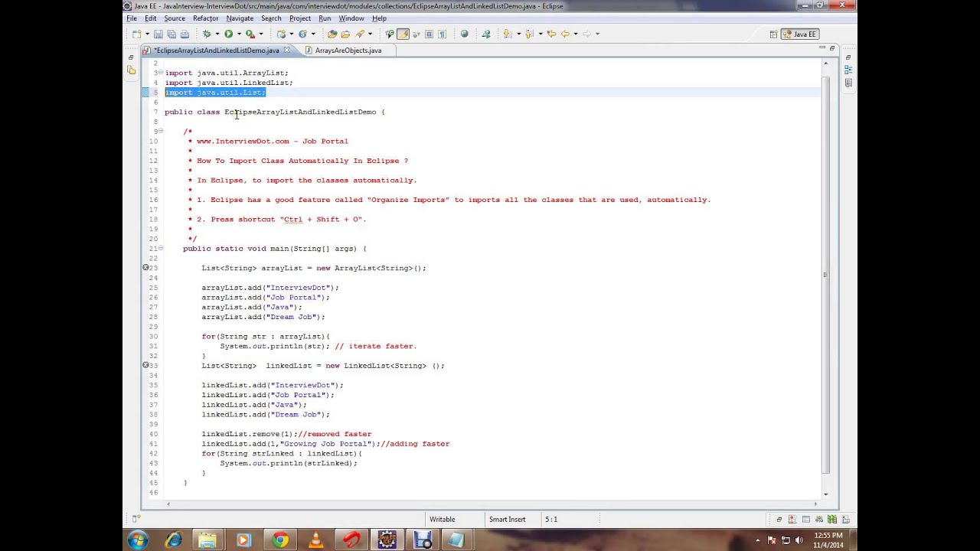This screenshot has height=551, width=980.
Task: Click the vertical scrollbar down arrow
Action: 825,494
